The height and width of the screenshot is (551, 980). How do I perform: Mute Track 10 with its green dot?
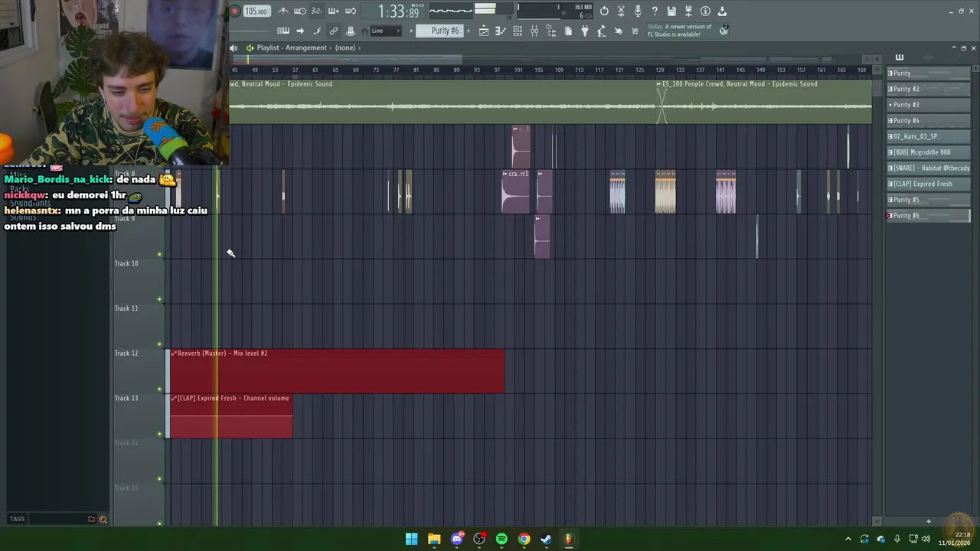(160, 299)
